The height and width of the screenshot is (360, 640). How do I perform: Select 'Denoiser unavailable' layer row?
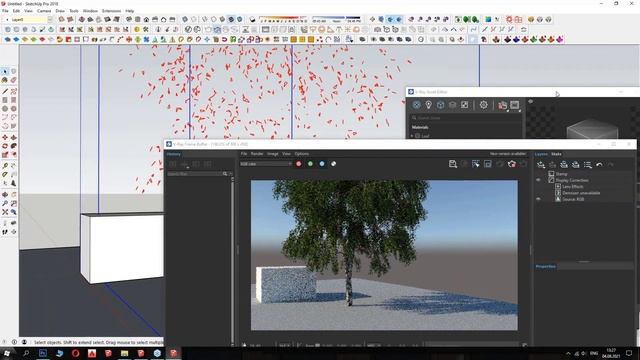[581, 193]
